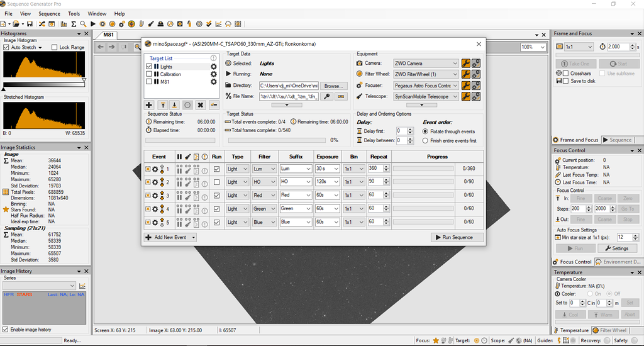The width and height of the screenshot is (644, 346).
Task: Open ZWO Camera settings wrench icon
Action: 466,64
